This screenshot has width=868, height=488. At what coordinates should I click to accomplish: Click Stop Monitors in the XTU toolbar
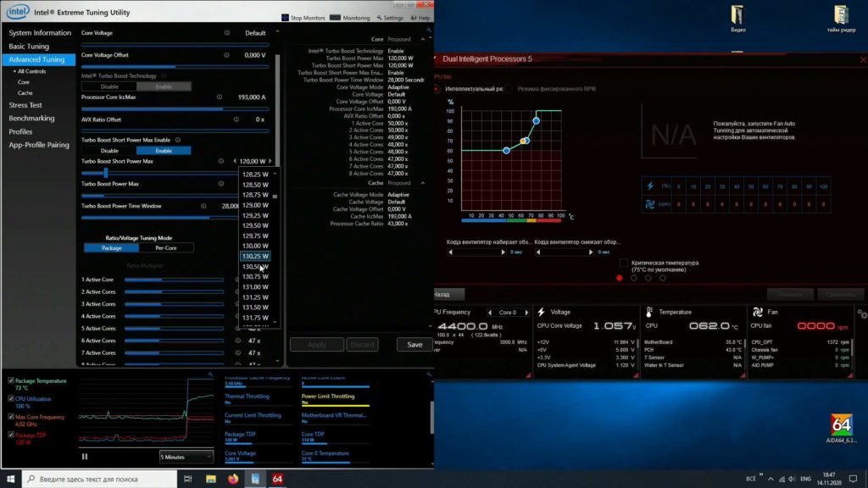[303, 18]
